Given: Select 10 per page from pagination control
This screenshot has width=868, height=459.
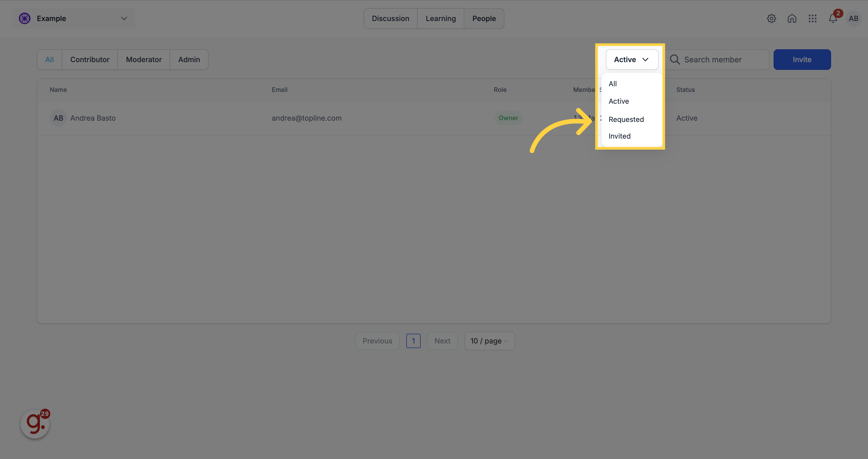Looking at the screenshot, I should point(489,340).
